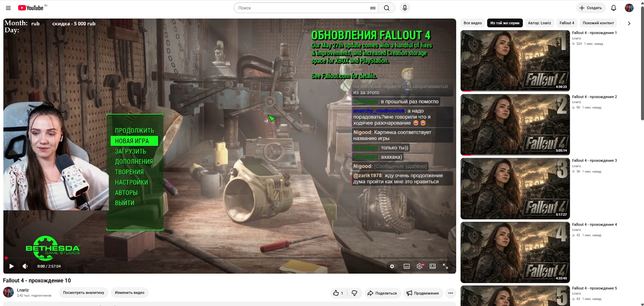This screenshot has width=644, height=306.
Task: Open Lnariz channel name below the video
Action: click(x=23, y=290)
